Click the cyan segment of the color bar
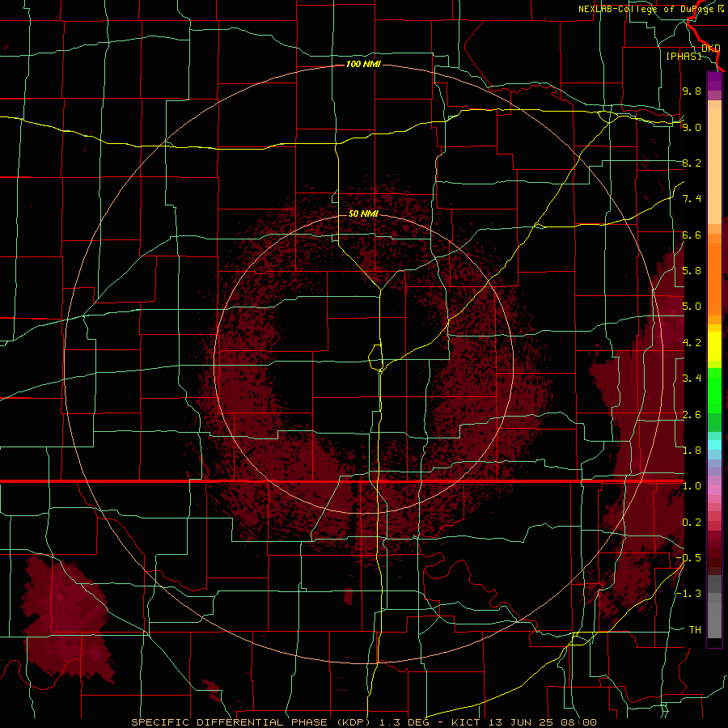Image resolution: width=728 pixels, height=728 pixels. coord(714,445)
